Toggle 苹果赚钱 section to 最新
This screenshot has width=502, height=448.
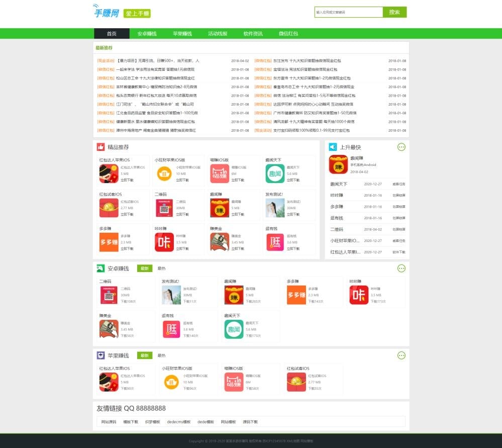click(x=146, y=355)
